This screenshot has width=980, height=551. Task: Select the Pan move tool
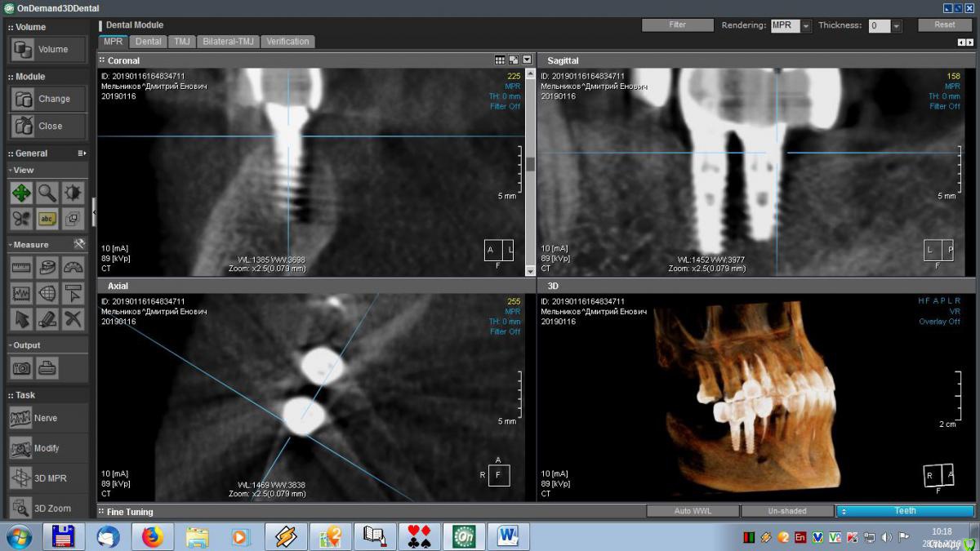coord(22,193)
